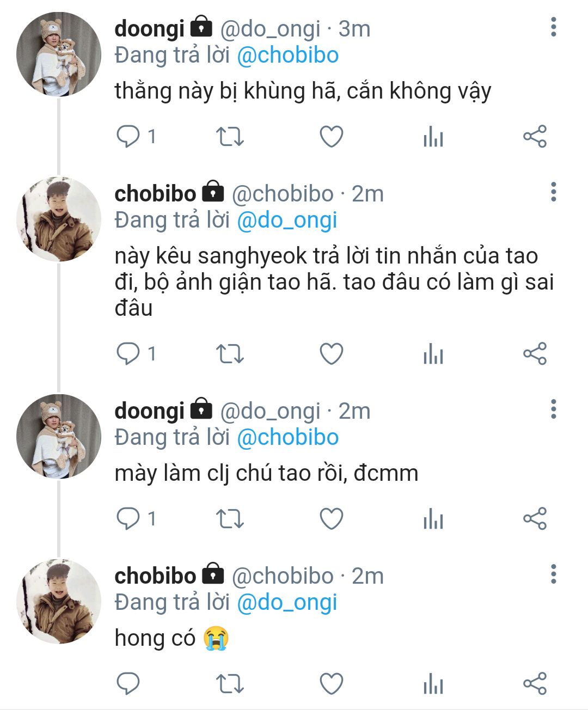588x710 pixels.
Task: View analytics for chobibo's hong có tweet
Action: (x=433, y=684)
